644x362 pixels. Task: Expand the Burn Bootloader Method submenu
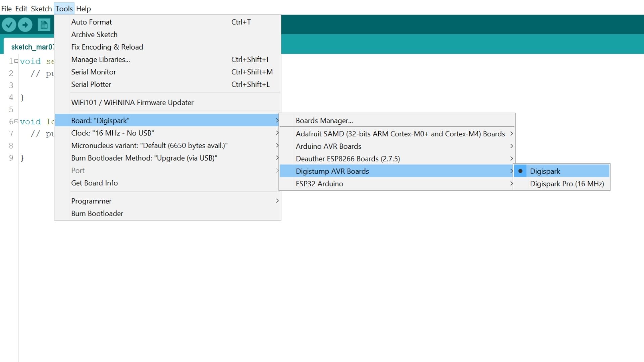pyautogui.click(x=167, y=158)
